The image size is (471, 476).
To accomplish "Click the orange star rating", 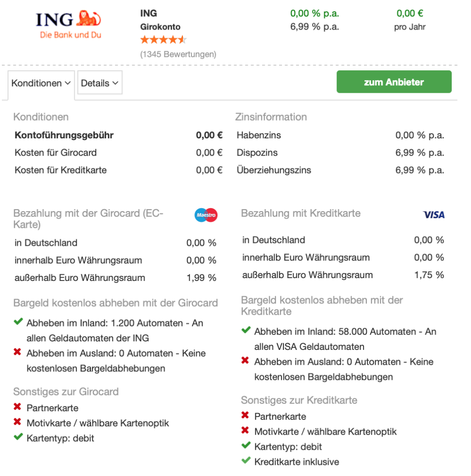I will [163, 40].
